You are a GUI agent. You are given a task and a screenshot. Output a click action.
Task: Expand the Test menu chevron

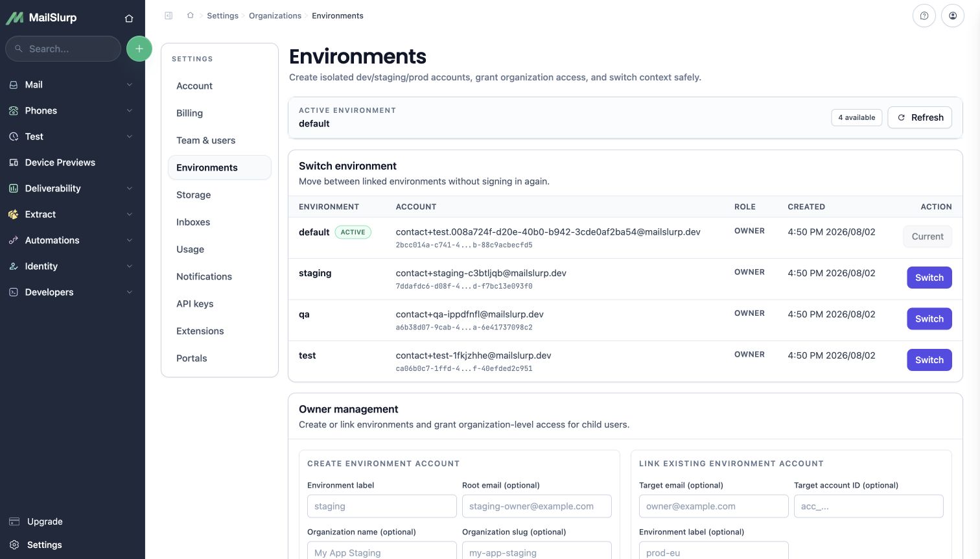(x=130, y=136)
